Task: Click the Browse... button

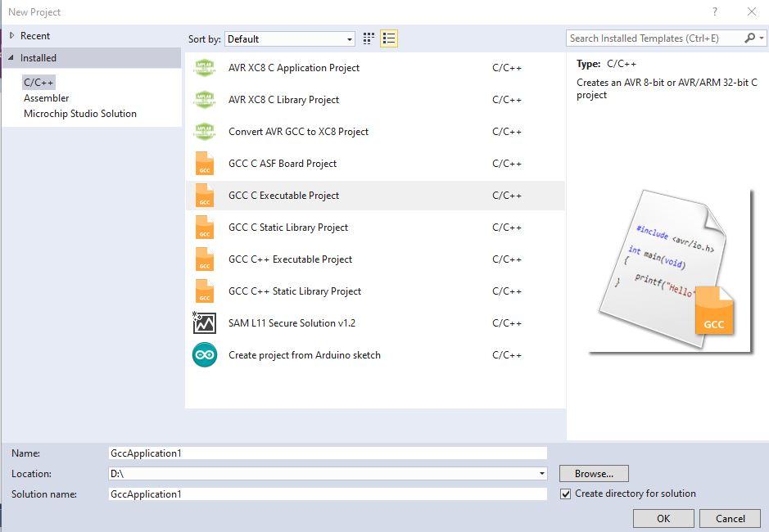Action: 594,474
